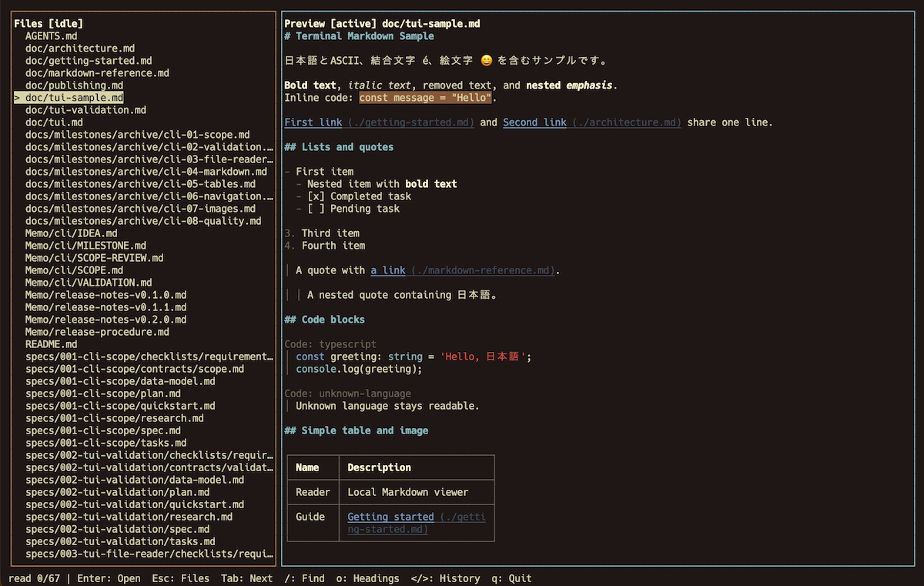Open Memo/release-notes-v0.2.0.md
This screenshot has width=924, height=586.
pyautogui.click(x=106, y=320)
